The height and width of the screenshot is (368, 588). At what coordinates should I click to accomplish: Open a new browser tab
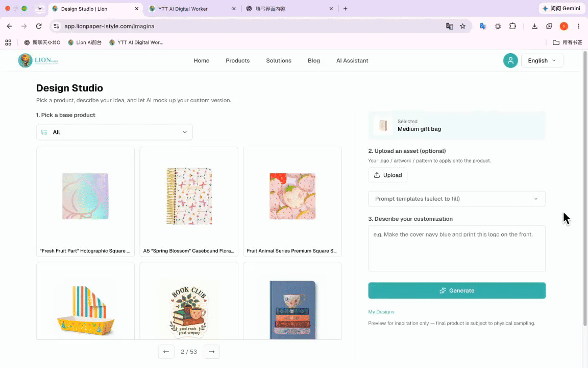346,9
